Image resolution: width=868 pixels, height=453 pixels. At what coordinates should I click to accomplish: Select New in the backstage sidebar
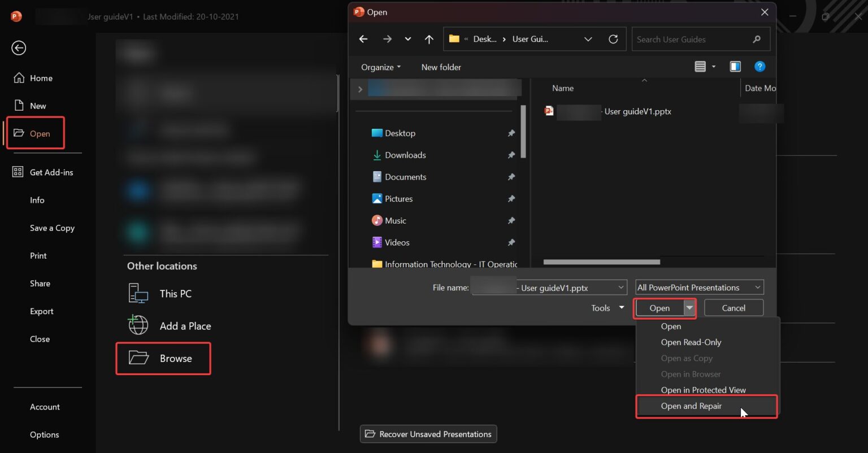(x=30, y=106)
